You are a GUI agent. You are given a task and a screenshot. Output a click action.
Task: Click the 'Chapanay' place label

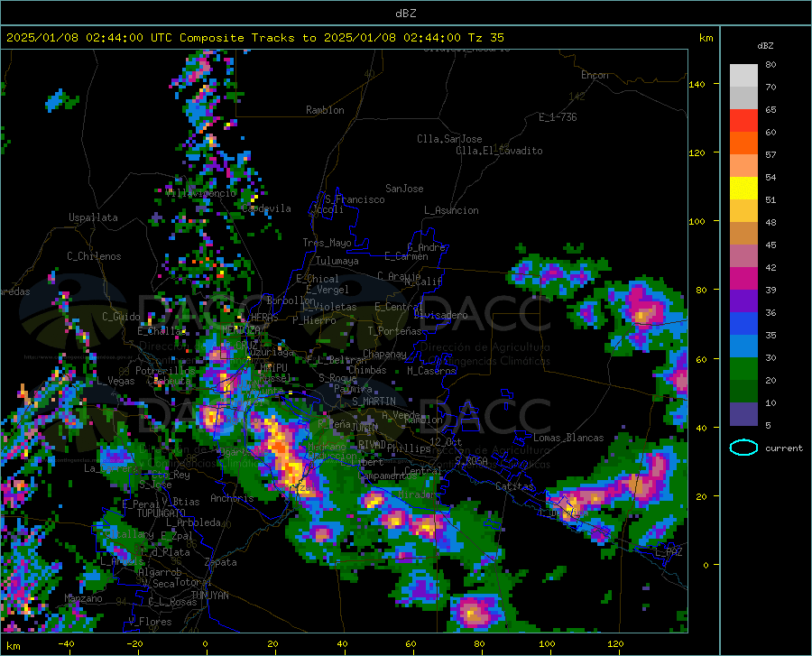coord(384,354)
